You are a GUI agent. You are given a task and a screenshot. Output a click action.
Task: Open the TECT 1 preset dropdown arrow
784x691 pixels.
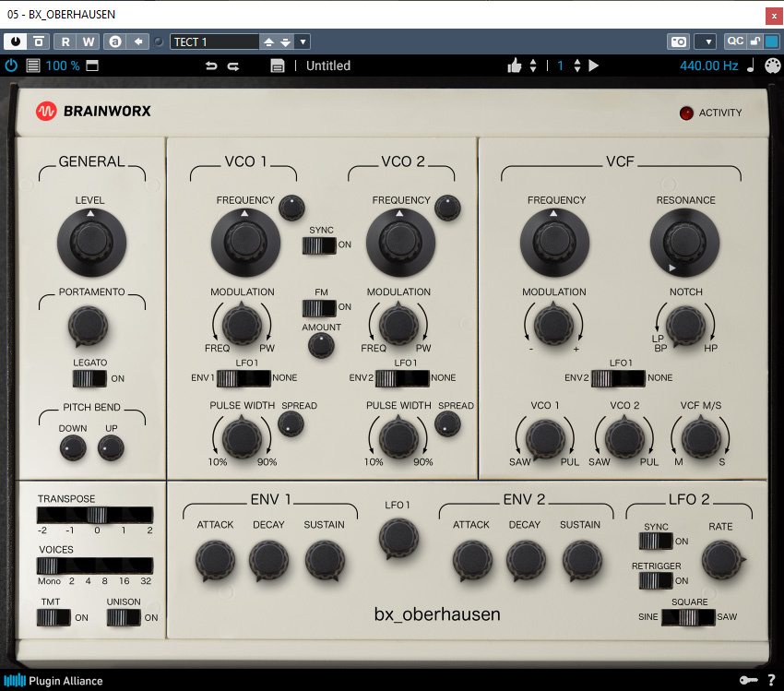[x=303, y=42]
